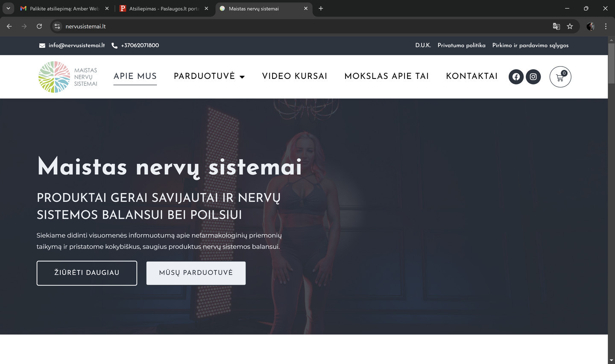Expand the Parduotuvė menu arrow
Viewport: 615px width, 364px height.
(242, 77)
